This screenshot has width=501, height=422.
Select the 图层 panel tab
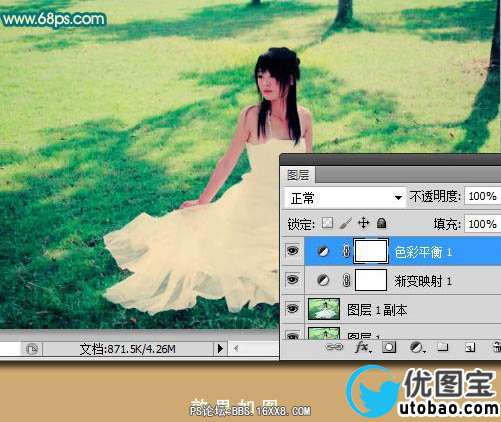[x=298, y=175]
